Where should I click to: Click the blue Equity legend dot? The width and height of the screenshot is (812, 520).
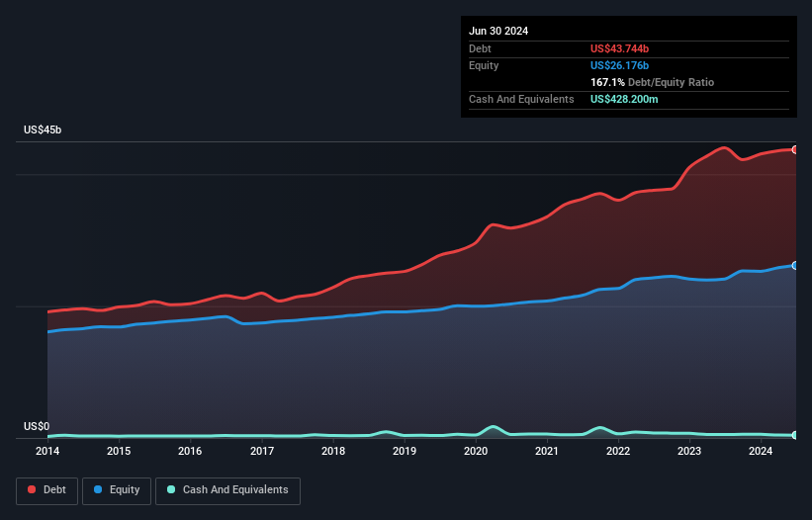98,489
